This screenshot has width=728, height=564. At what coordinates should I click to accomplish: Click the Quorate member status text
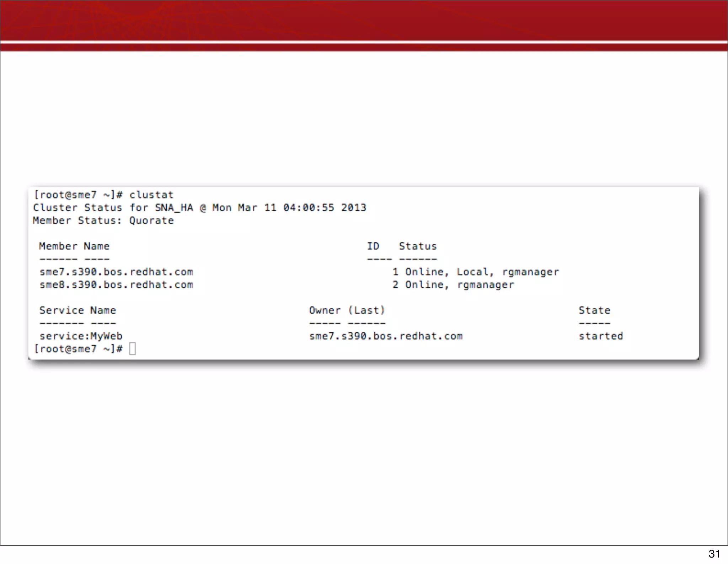[151, 221]
